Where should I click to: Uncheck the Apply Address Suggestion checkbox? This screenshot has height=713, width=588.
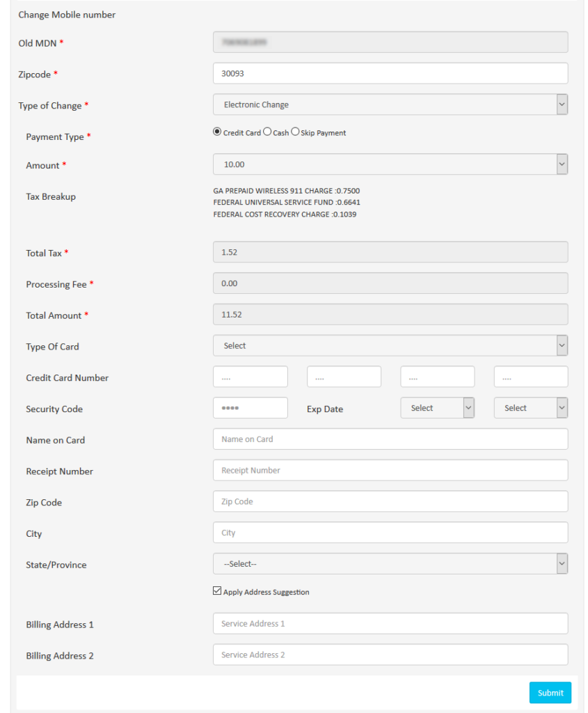[x=217, y=590]
